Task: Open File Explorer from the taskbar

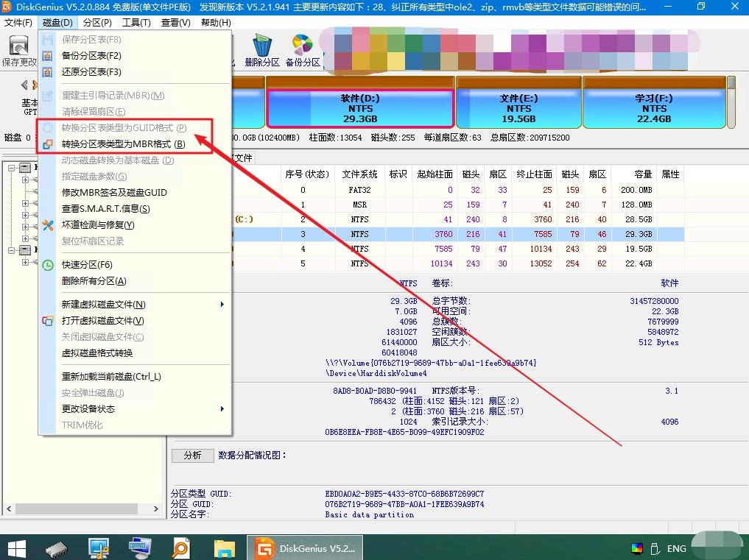Action: point(224,547)
